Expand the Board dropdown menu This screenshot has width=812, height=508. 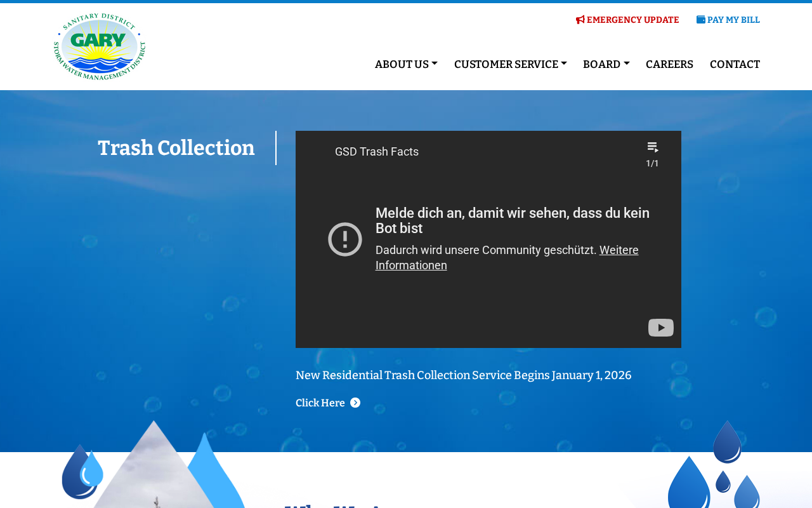(606, 64)
